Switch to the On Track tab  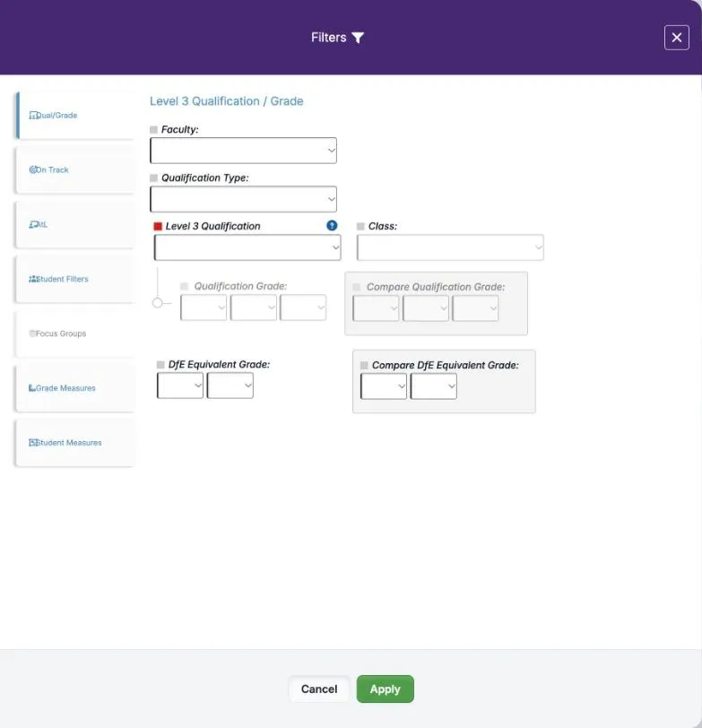[x=74, y=170]
